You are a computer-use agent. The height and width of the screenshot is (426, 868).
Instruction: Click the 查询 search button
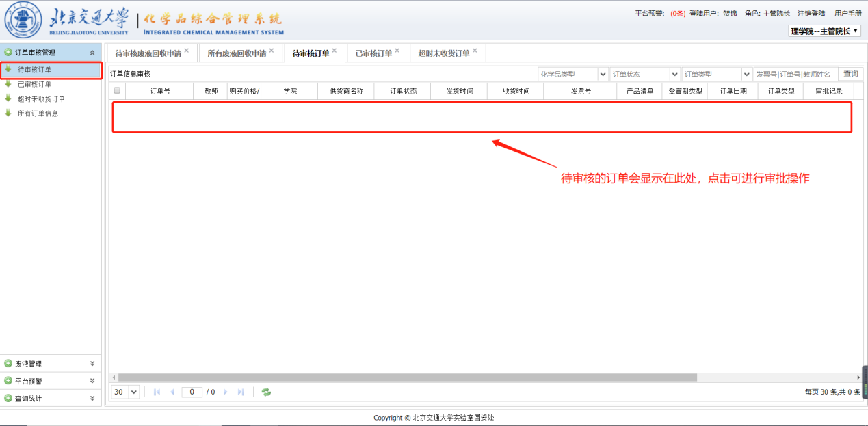coord(850,74)
